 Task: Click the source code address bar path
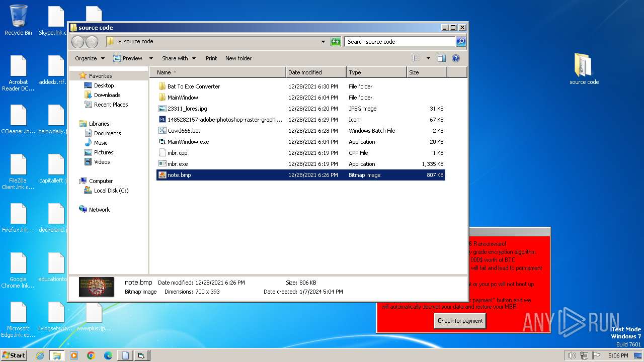[x=138, y=42]
